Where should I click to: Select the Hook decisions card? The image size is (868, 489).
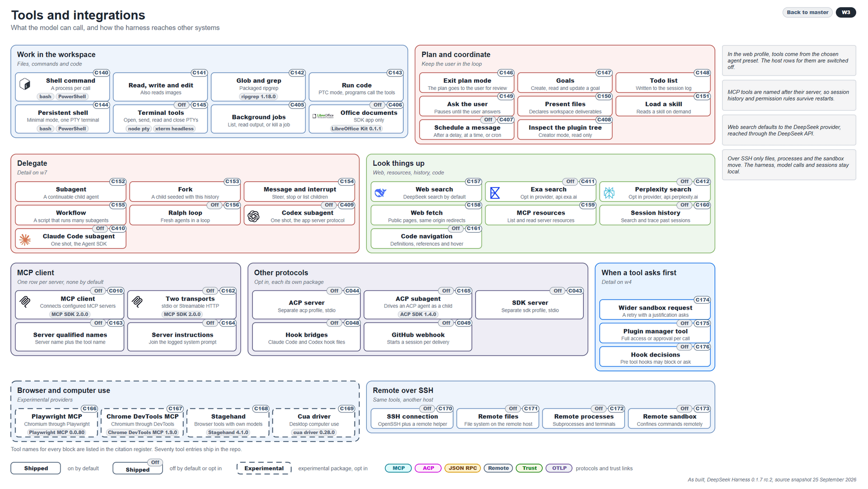[x=655, y=357]
